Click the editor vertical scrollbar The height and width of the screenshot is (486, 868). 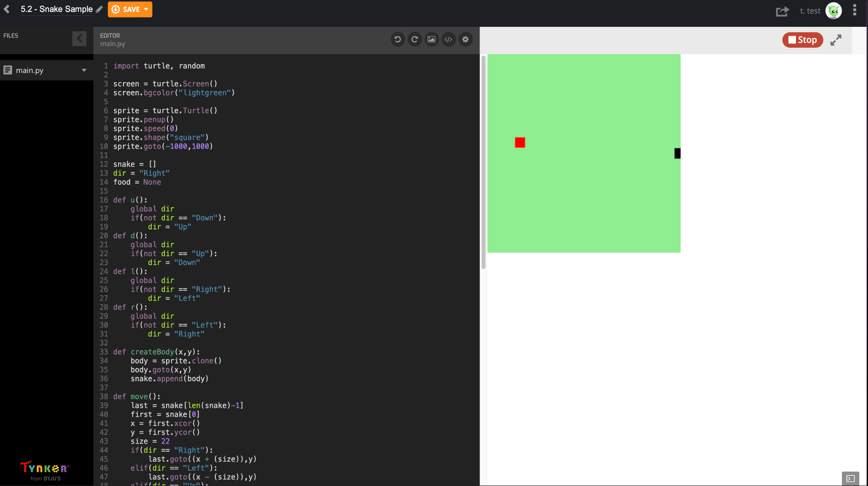pyautogui.click(x=484, y=162)
